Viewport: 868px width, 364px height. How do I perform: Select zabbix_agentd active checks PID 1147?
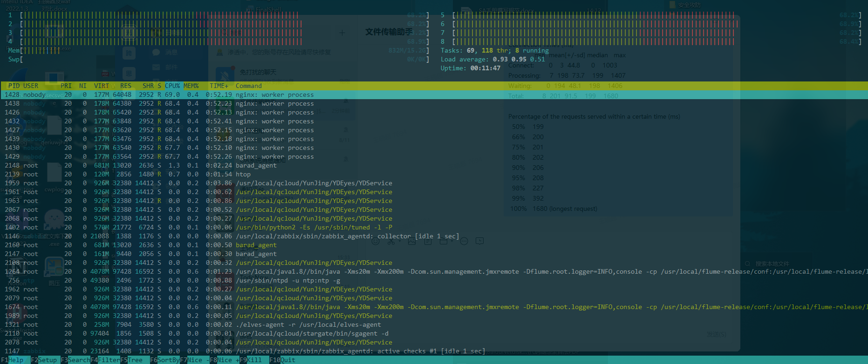click(434, 351)
